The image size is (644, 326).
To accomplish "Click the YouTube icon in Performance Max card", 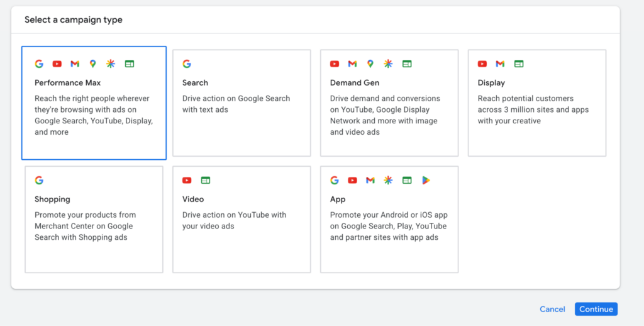I will click(x=57, y=64).
